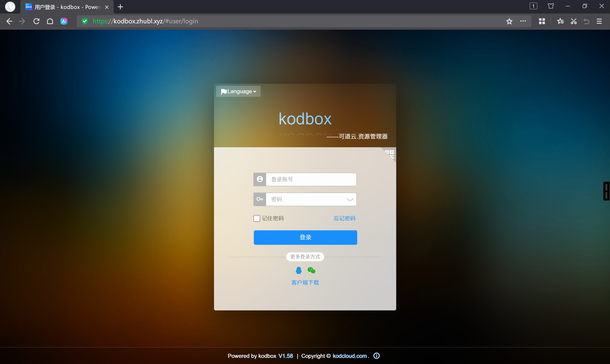The image size is (610, 364).
Task: Open the Language dropdown
Action: [x=238, y=91]
